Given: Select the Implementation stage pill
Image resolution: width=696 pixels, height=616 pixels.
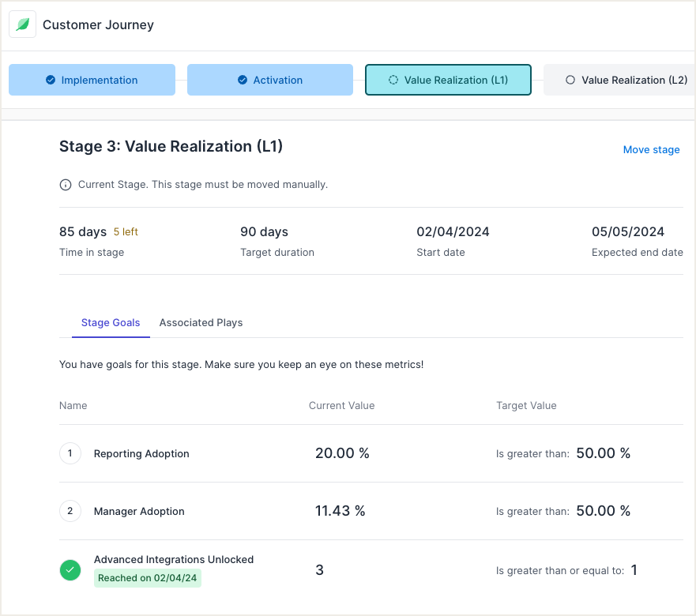Looking at the screenshot, I should (x=92, y=80).
